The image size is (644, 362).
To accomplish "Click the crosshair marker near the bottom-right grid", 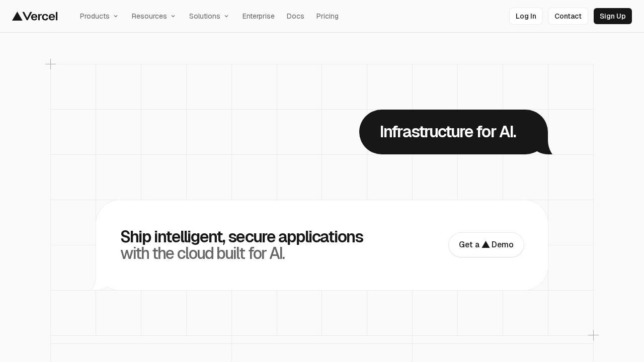I will click(594, 335).
